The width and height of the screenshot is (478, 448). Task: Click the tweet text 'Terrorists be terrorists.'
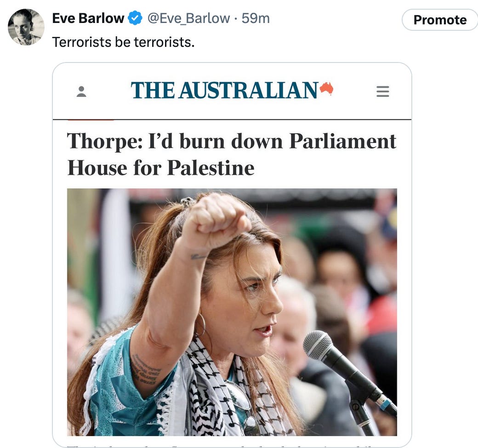pos(123,42)
